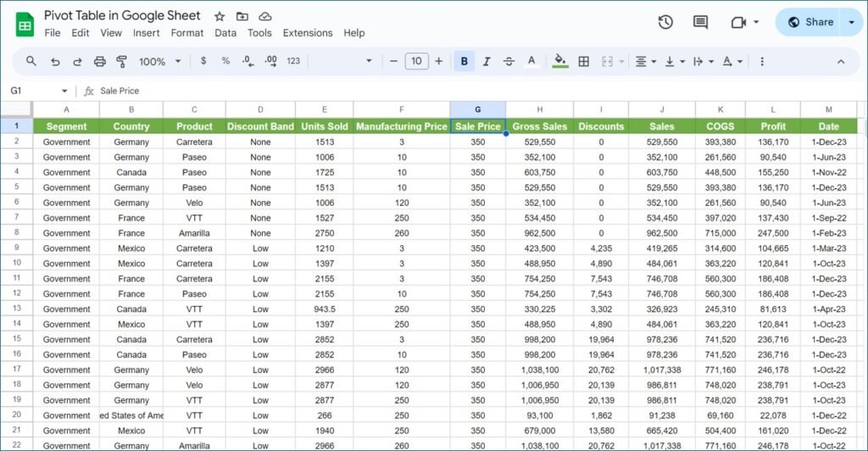Open the zoom 100% dropdown

coord(159,61)
